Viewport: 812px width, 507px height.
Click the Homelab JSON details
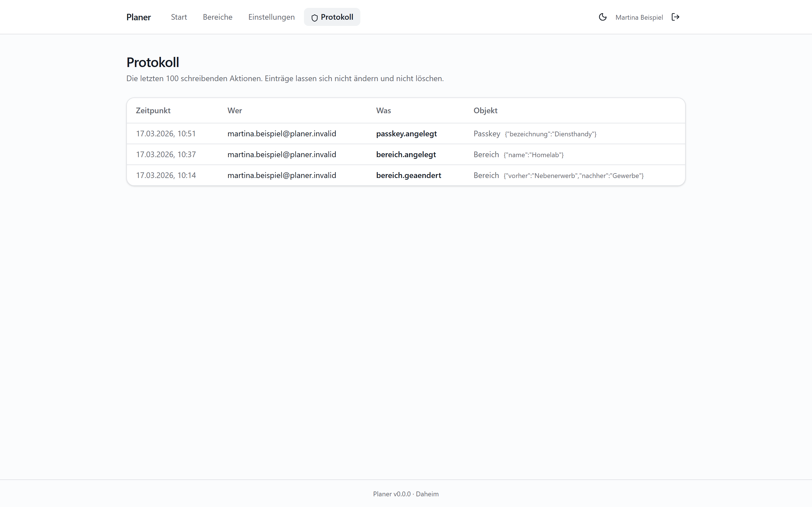tap(533, 155)
